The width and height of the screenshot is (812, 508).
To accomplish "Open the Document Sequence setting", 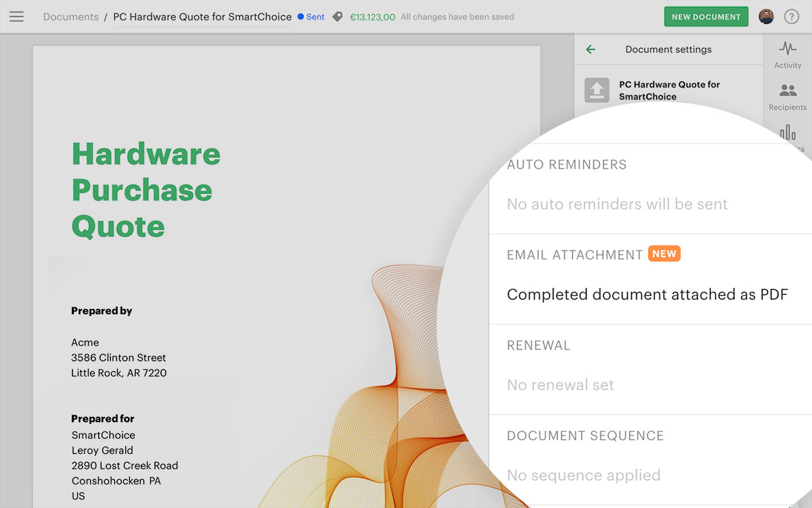I will (x=650, y=459).
